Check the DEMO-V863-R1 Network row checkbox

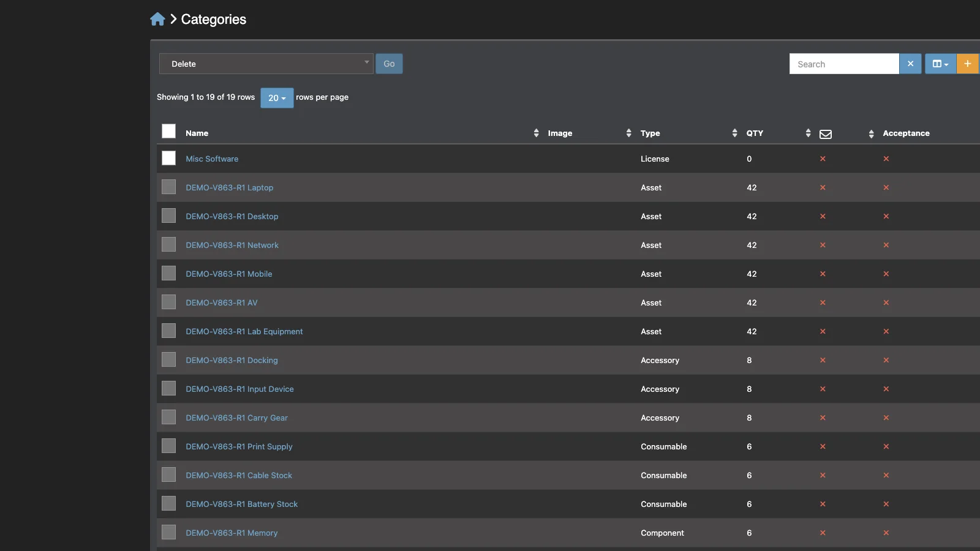pos(168,244)
